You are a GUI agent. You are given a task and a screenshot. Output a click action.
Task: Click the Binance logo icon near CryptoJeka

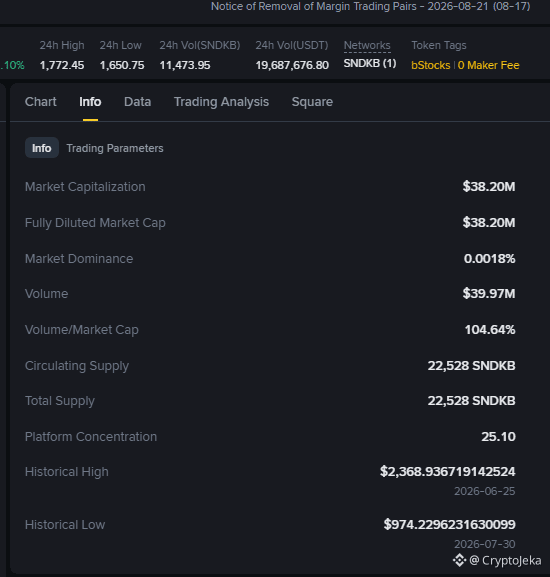pyautogui.click(x=459, y=560)
